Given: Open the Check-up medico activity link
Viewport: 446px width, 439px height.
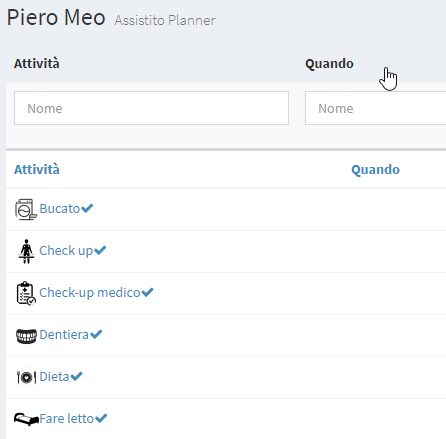Looking at the screenshot, I should (90, 293).
